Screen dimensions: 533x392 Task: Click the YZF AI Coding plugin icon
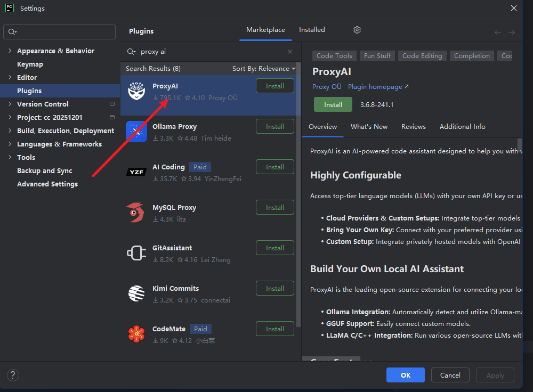coord(136,172)
